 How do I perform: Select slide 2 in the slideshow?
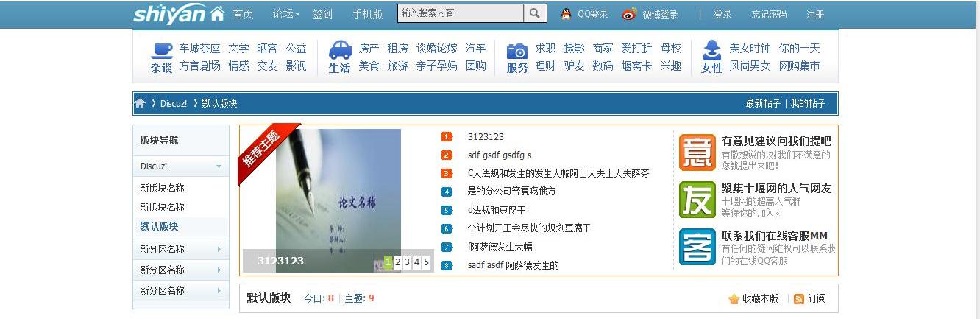(397, 262)
